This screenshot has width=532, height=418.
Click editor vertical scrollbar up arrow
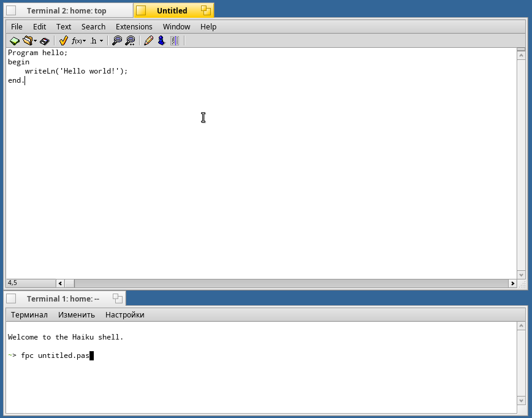click(x=521, y=56)
